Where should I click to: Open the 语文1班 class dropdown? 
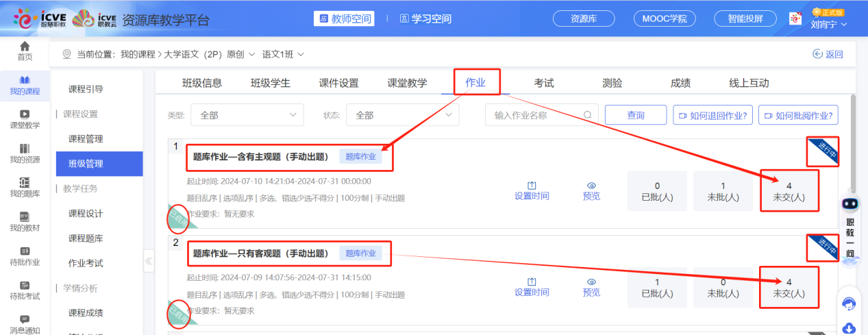click(x=284, y=54)
